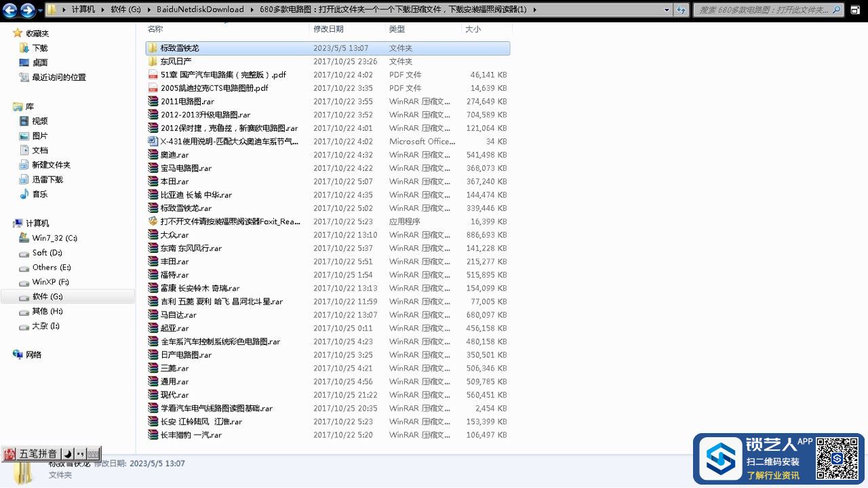Switch input mode via 五笔拼音 button
Image resolution: width=868 pixels, height=488 pixels.
(x=38, y=454)
